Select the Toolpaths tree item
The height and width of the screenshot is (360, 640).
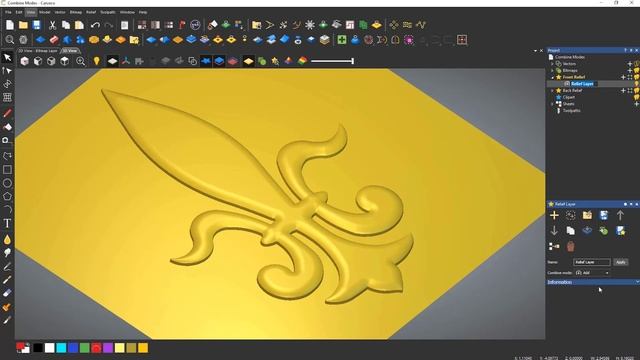click(571, 111)
